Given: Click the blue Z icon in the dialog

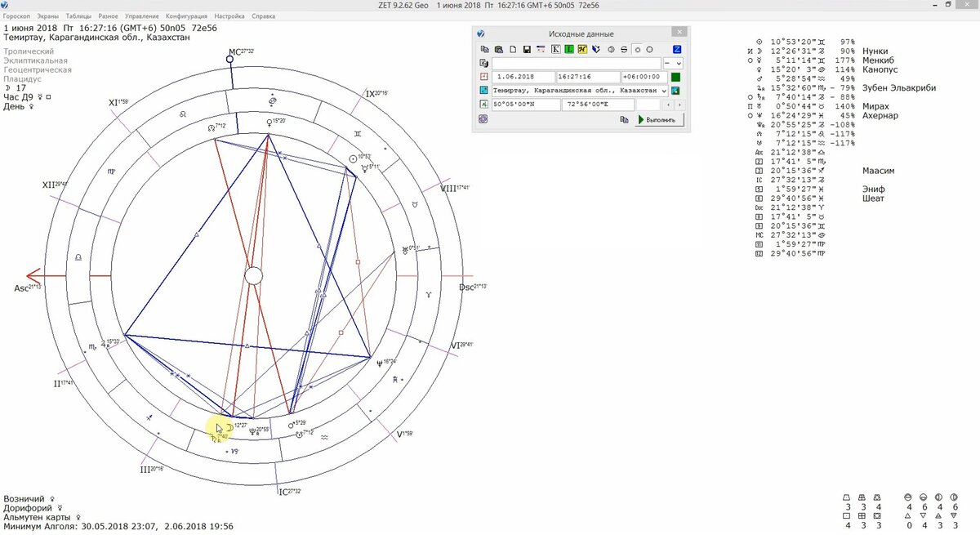Looking at the screenshot, I should click(677, 49).
